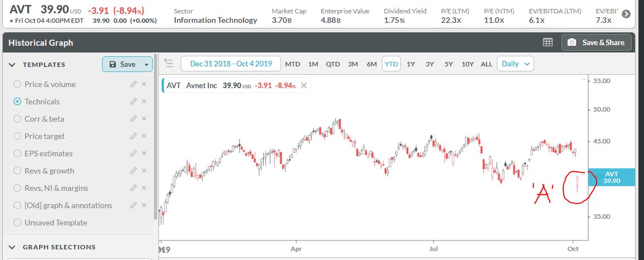Click the Save & Share button

pyautogui.click(x=597, y=42)
